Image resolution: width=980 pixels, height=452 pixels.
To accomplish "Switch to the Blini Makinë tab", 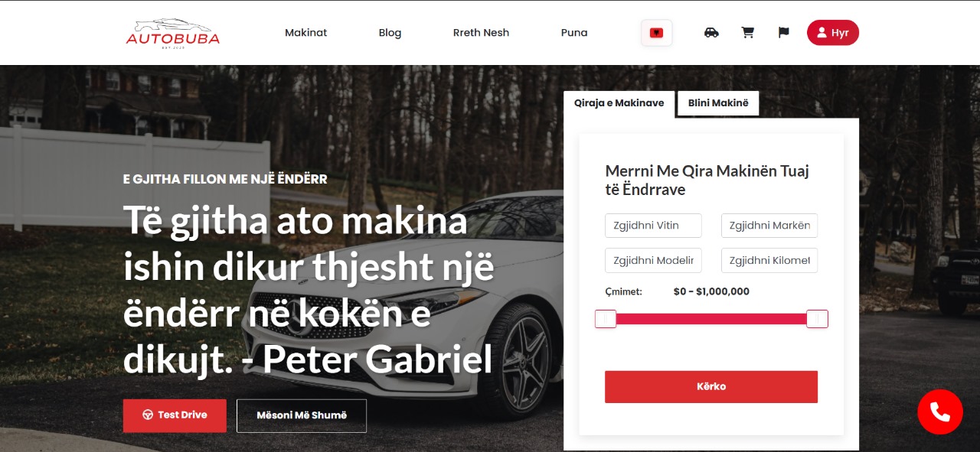I will [718, 103].
